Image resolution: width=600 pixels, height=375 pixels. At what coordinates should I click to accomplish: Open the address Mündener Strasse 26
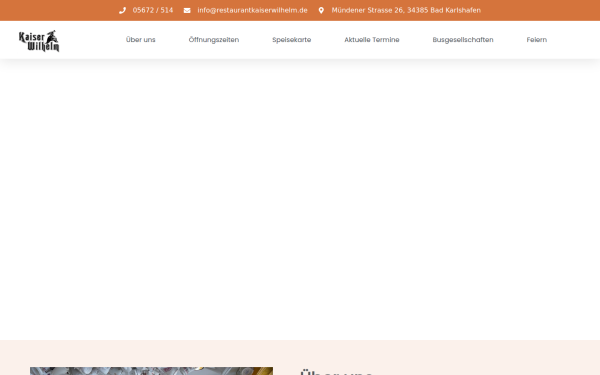406,10
